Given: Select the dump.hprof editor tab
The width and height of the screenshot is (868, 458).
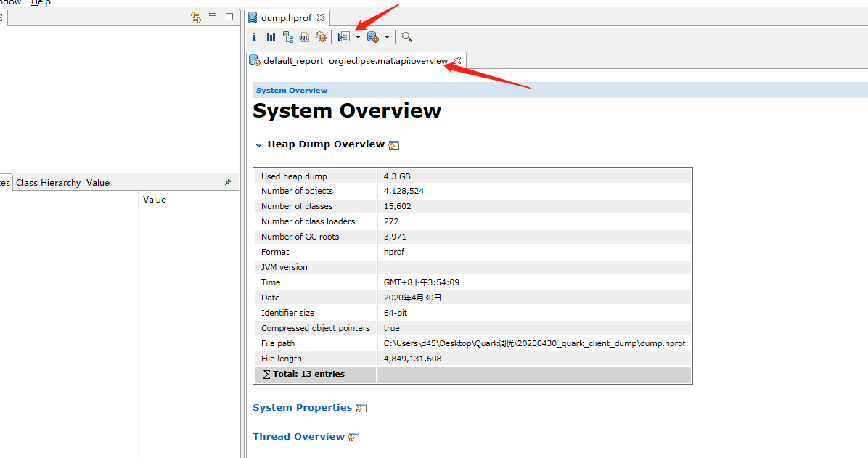Looking at the screenshot, I should pyautogui.click(x=286, y=17).
